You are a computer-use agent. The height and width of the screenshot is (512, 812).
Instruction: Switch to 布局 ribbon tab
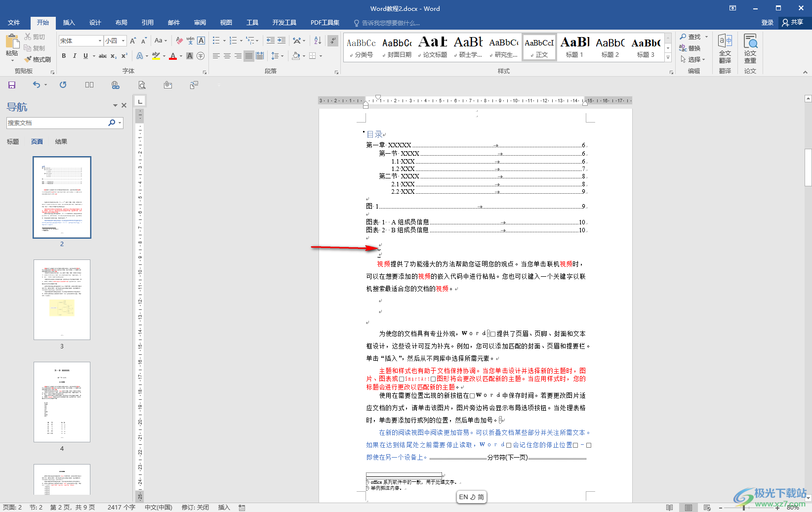pos(122,23)
